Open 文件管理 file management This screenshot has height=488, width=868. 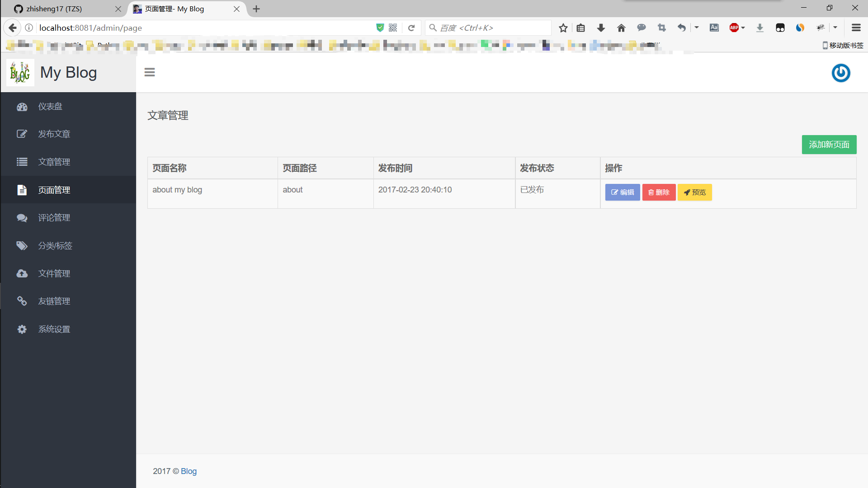tap(54, 273)
